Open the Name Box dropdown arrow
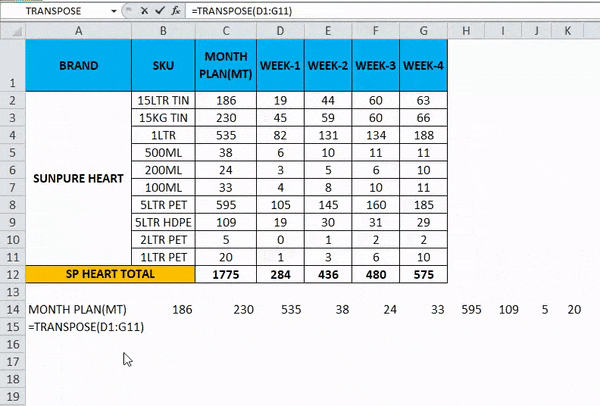600x406 pixels. 114,11
